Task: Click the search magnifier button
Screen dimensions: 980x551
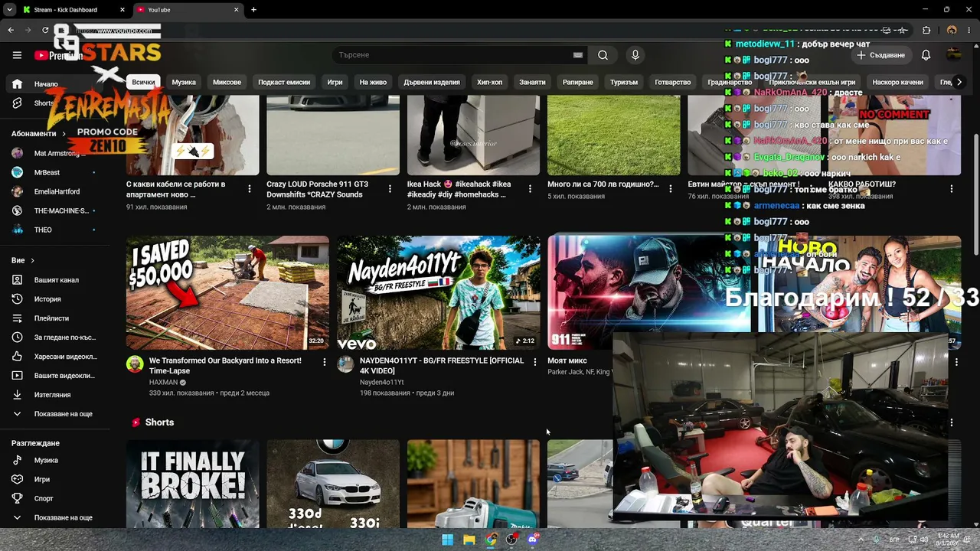Action: (x=603, y=55)
